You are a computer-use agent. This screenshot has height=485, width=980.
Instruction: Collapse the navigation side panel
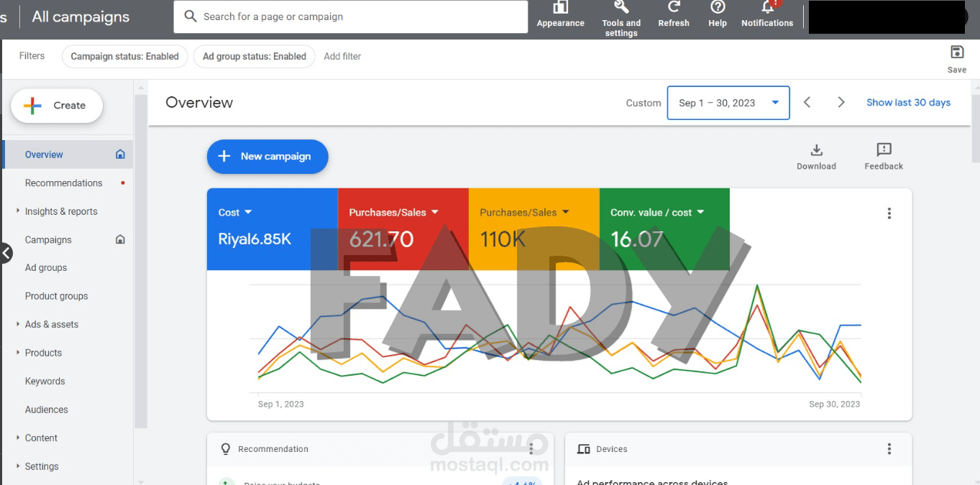click(6, 253)
